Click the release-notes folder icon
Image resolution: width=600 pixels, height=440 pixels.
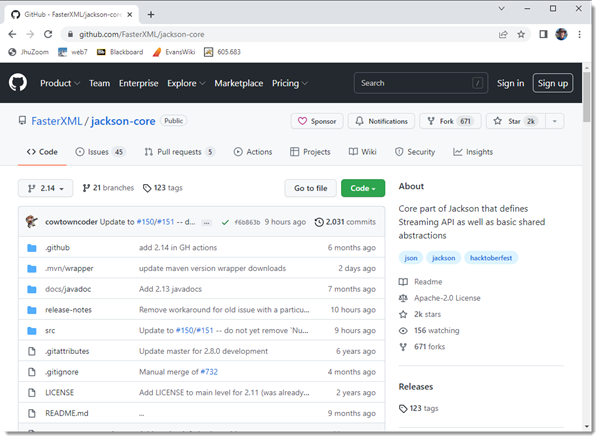coord(32,310)
